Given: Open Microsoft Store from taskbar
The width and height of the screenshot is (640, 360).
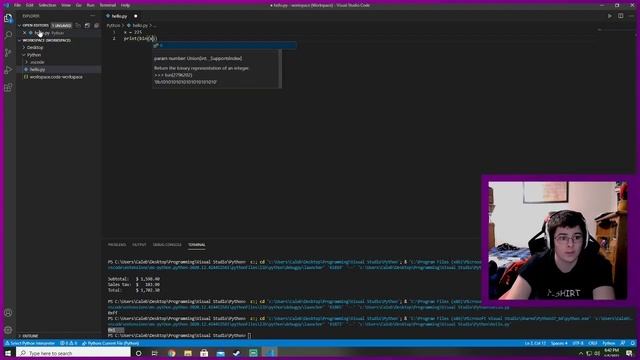Looking at the screenshot, I should [x=204, y=353].
